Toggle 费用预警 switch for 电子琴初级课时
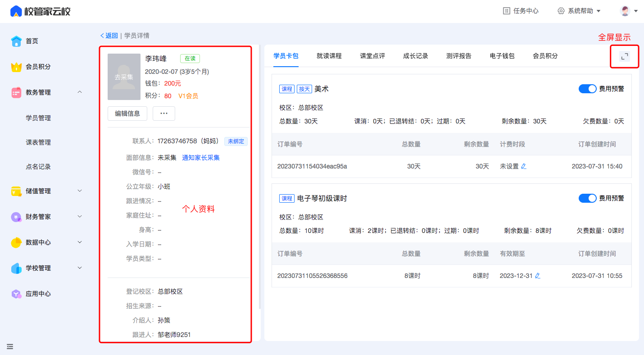The height and width of the screenshot is (355, 644). [x=587, y=198]
